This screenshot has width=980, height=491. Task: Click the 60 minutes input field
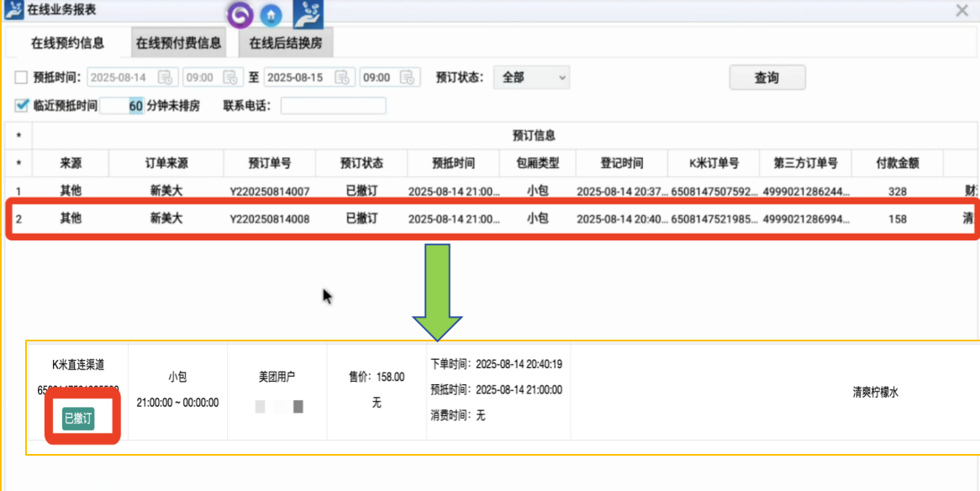coord(123,106)
